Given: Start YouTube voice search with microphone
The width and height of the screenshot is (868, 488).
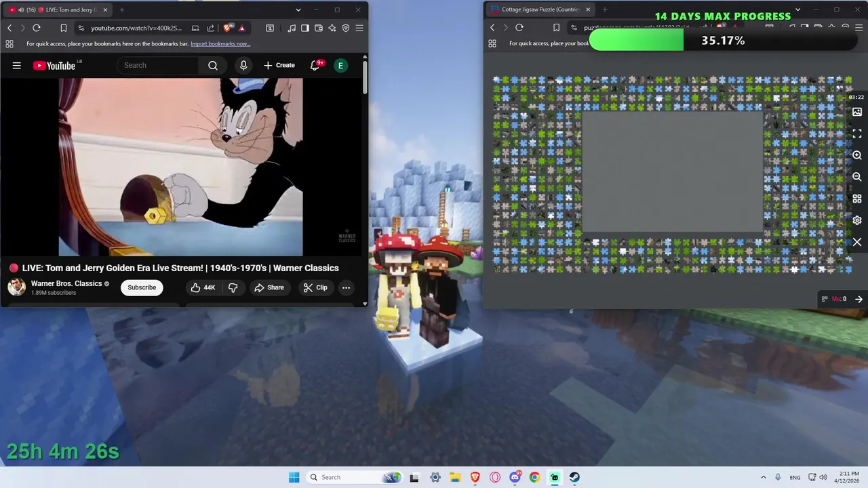Looking at the screenshot, I should [243, 65].
